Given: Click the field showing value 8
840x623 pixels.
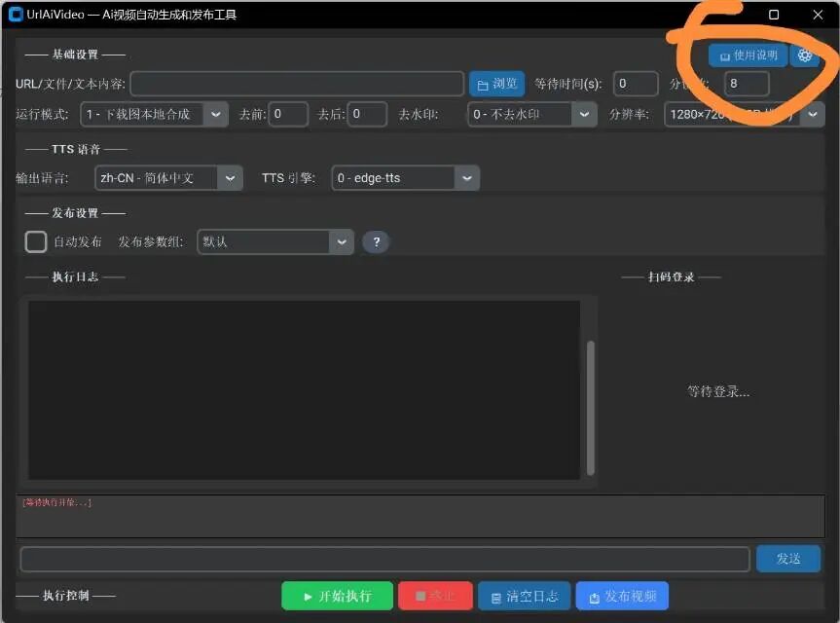Looking at the screenshot, I should coord(747,84).
